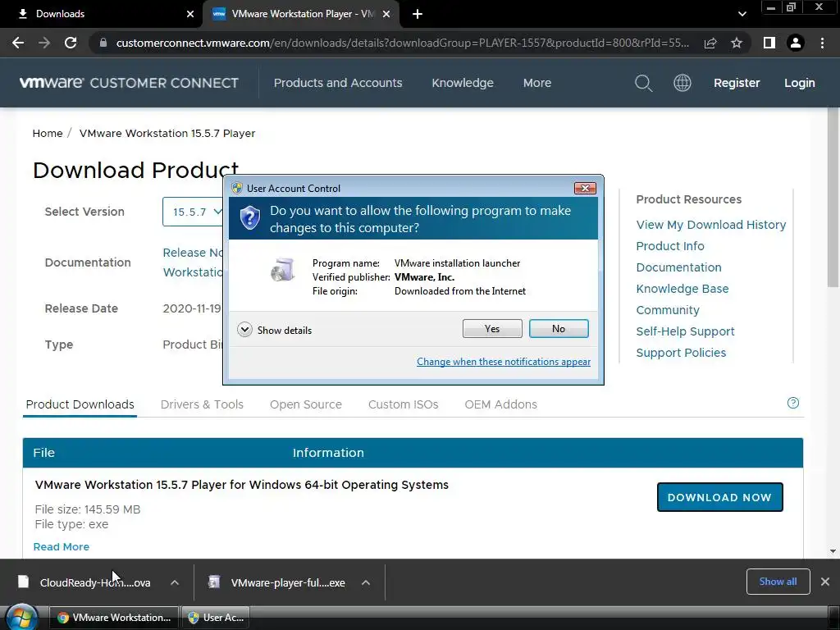Screen dimensions: 840x630
Task: Open the browser side panel icon
Action: (769, 43)
